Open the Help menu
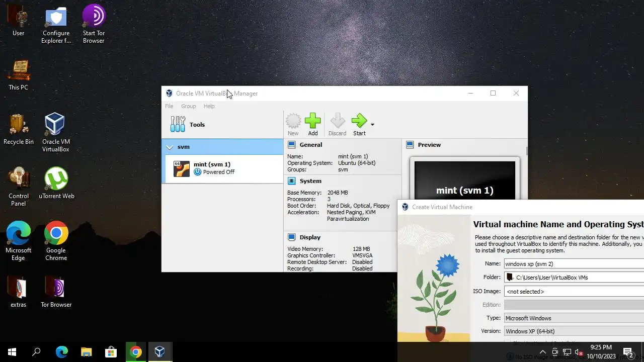This screenshot has height=362, width=644. point(209,106)
